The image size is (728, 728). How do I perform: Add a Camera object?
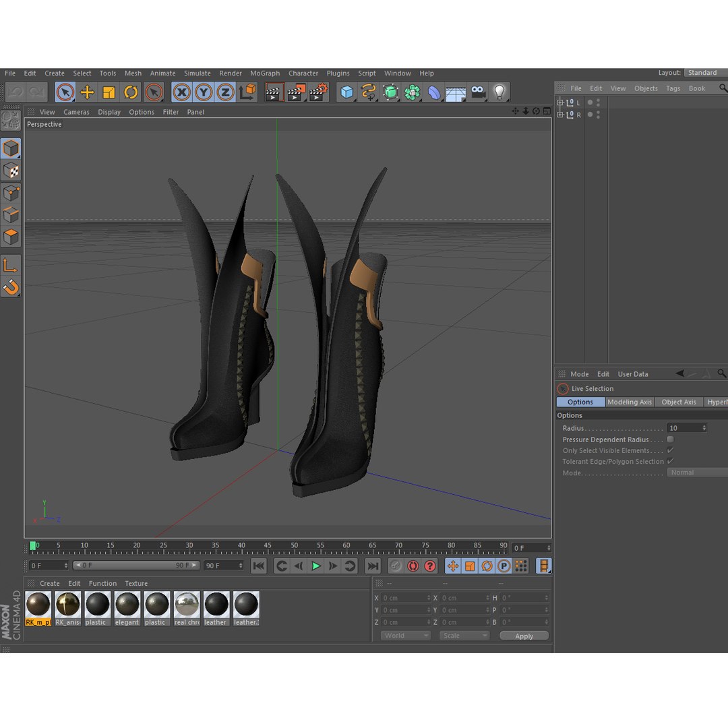coord(478,92)
